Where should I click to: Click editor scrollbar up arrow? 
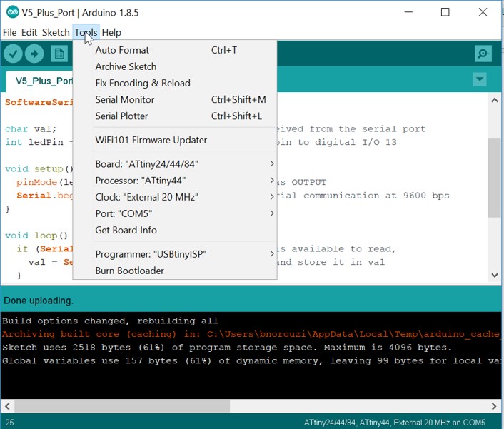(494, 100)
